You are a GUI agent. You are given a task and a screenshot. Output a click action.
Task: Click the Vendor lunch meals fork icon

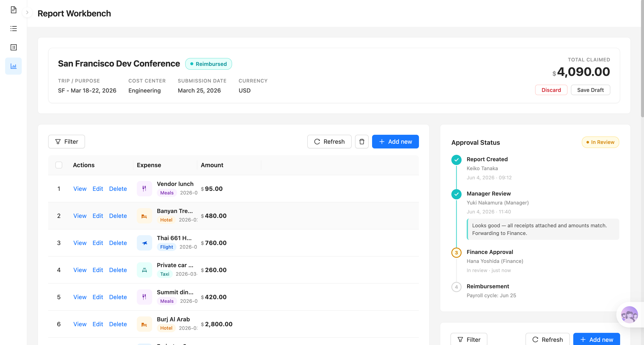[144, 189]
